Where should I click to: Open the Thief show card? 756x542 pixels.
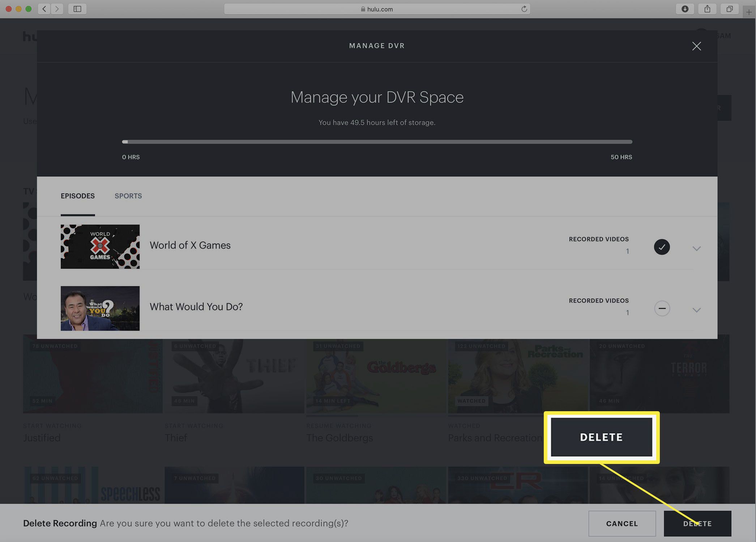234,376
